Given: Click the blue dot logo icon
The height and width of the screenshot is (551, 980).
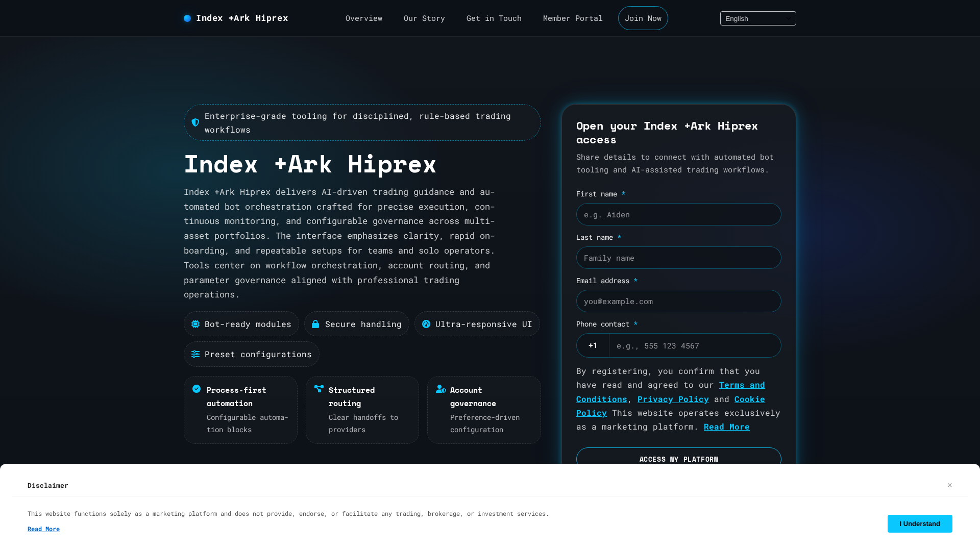Looking at the screenshot, I should pos(187,18).
